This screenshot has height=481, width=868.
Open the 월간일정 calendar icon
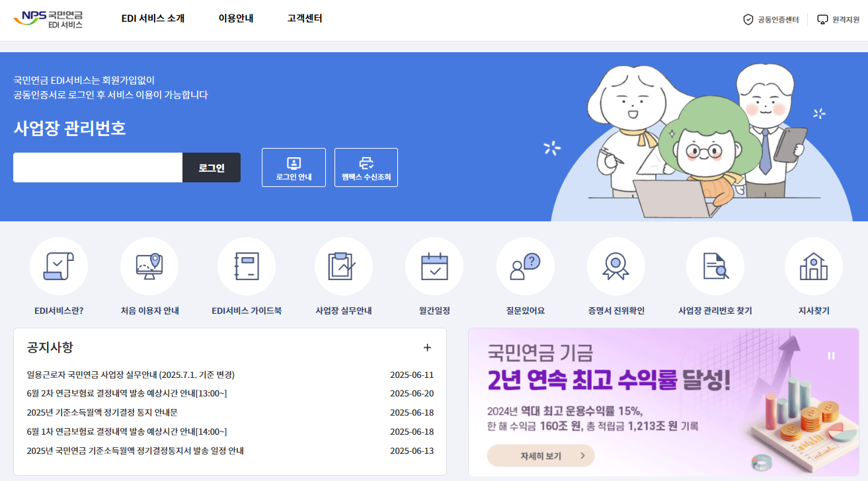[x=434, y=266]
